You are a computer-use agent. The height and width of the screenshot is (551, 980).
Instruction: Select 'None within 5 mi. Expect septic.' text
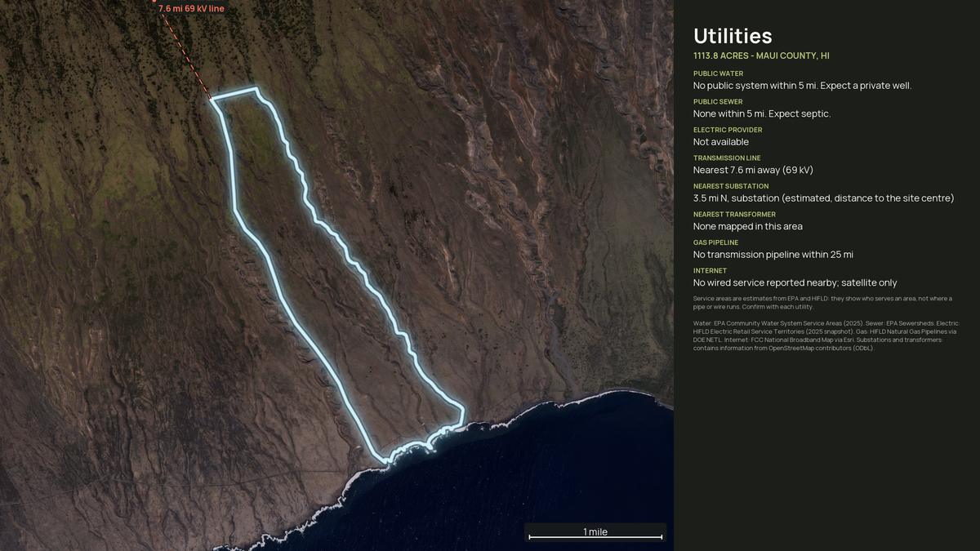(762, 113)
